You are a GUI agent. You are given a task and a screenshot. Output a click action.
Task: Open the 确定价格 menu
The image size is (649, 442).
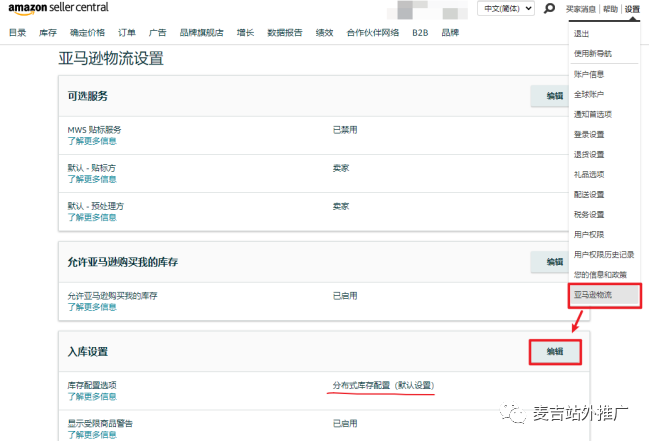tap(87, 33)
